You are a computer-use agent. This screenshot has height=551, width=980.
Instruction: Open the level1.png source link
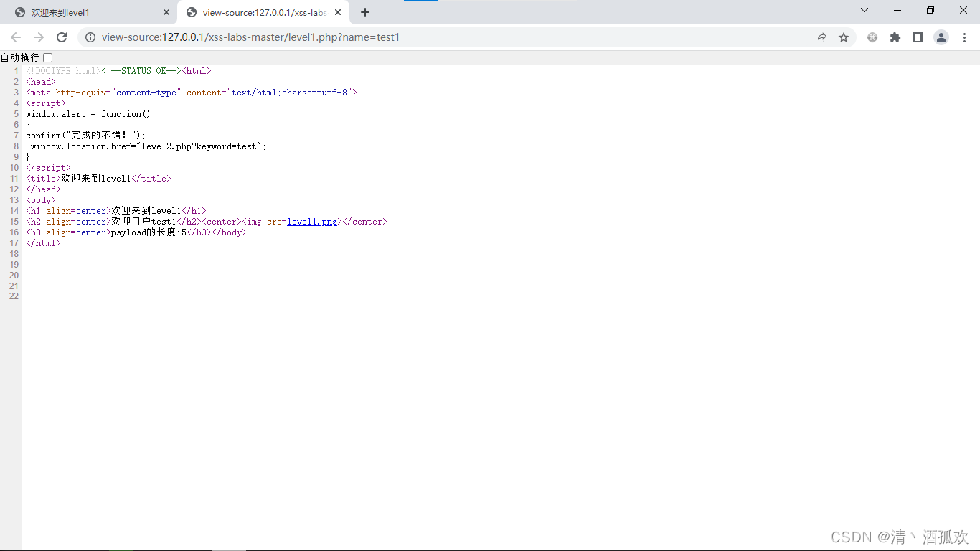tap(311, 222)
